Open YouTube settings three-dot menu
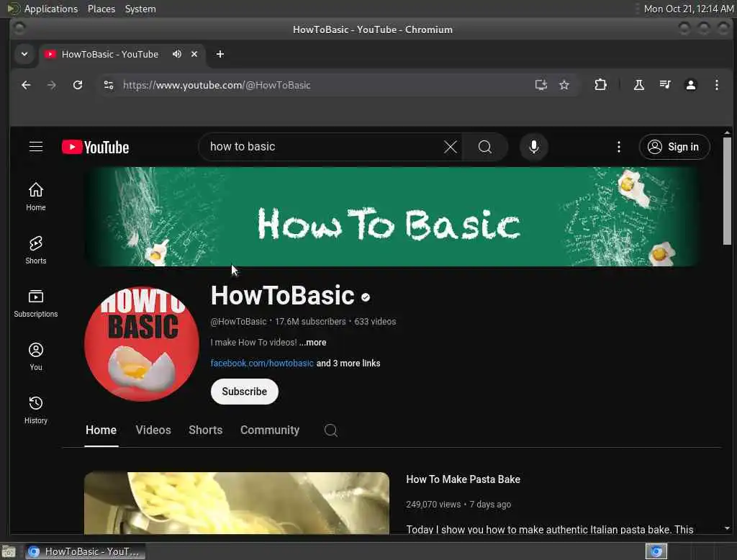 tap(618, 147)
